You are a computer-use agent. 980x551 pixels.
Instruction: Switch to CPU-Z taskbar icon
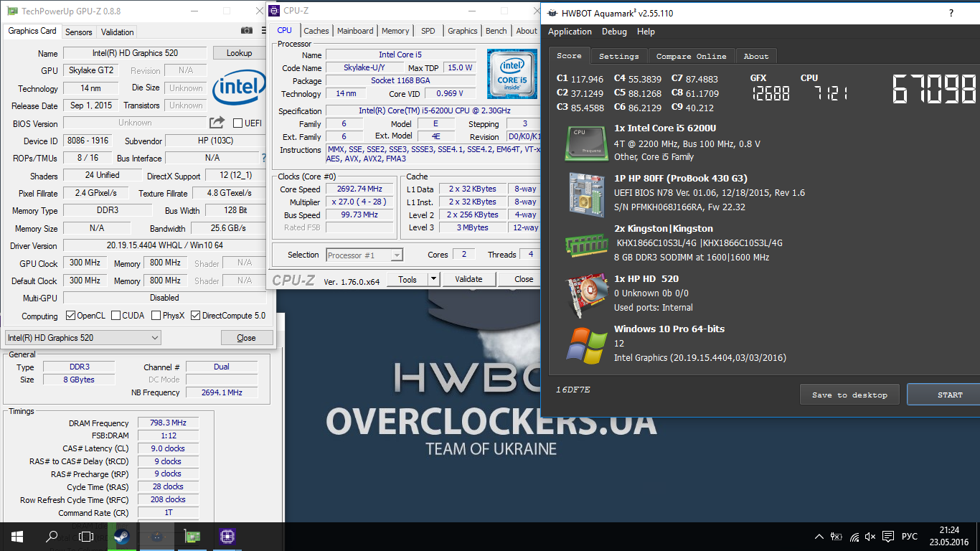pos(227,536)
